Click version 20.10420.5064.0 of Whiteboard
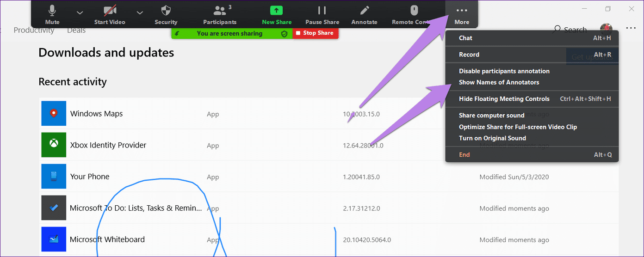 (367, 240)
